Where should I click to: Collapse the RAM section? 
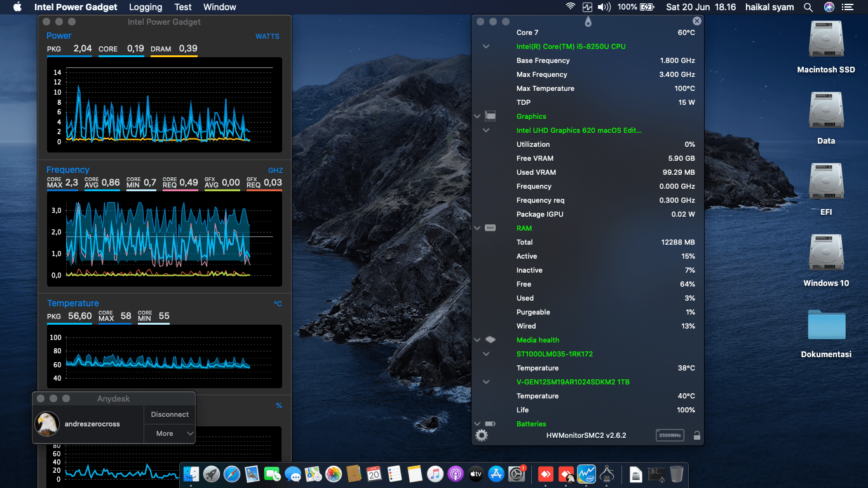477,228
